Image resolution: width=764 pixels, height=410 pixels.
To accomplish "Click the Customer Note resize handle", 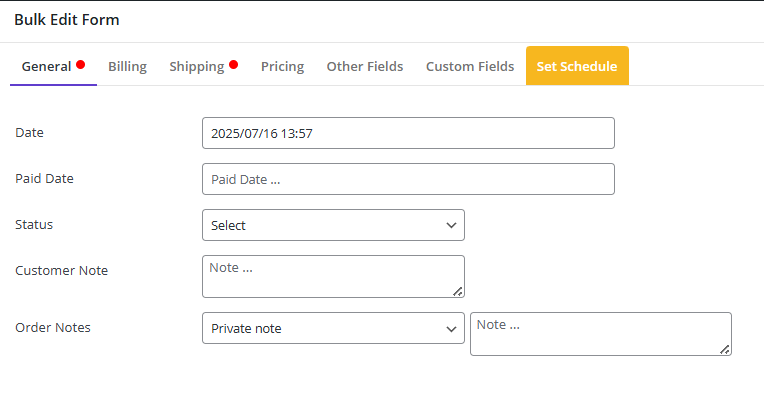I will tap(458, 292).
